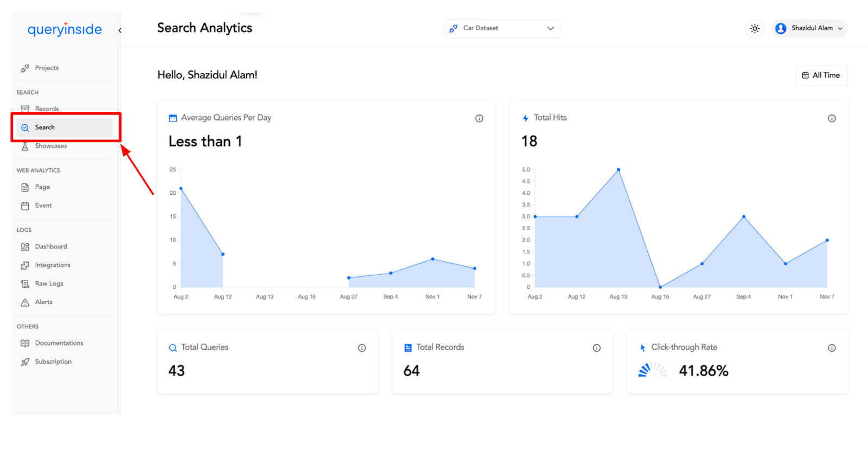The image size is (868, 450).
Task: Click the Total Queries magnifier icon
Action: tap(173, 348)
